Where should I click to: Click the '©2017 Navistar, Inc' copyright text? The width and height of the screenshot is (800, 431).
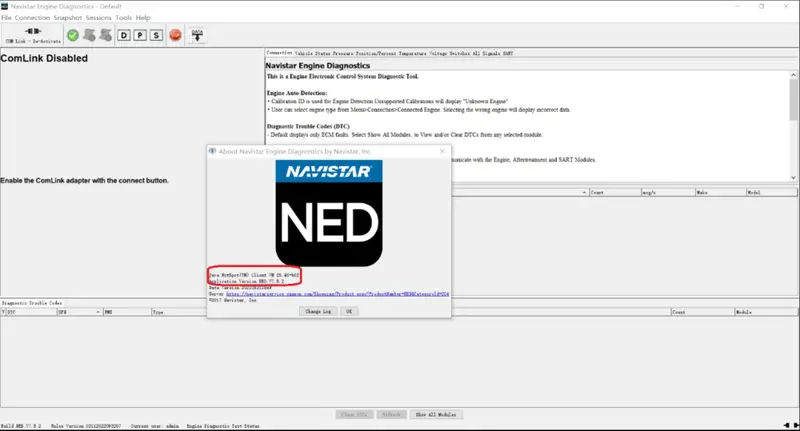click(233, 300)
